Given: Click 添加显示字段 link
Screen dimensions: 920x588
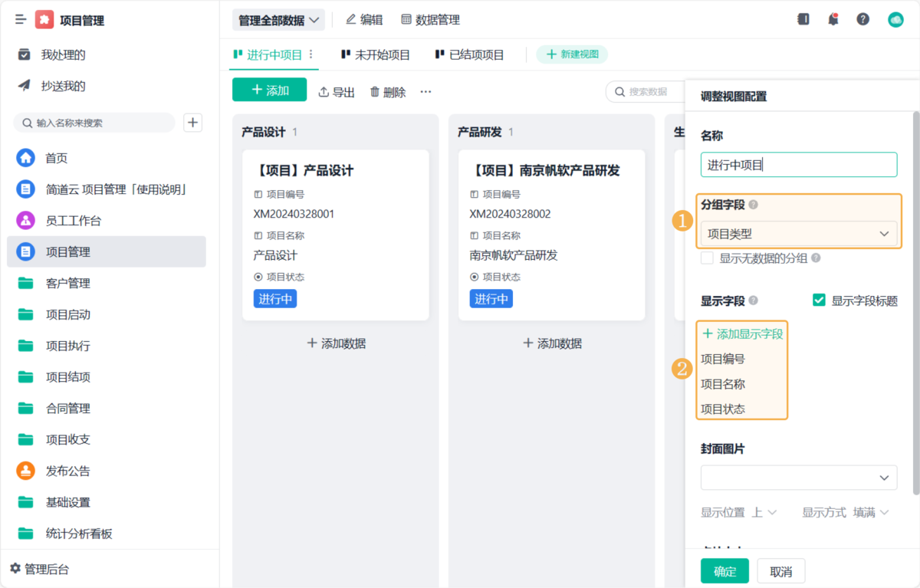Looking at the screenshot, I should click(742, 333).
